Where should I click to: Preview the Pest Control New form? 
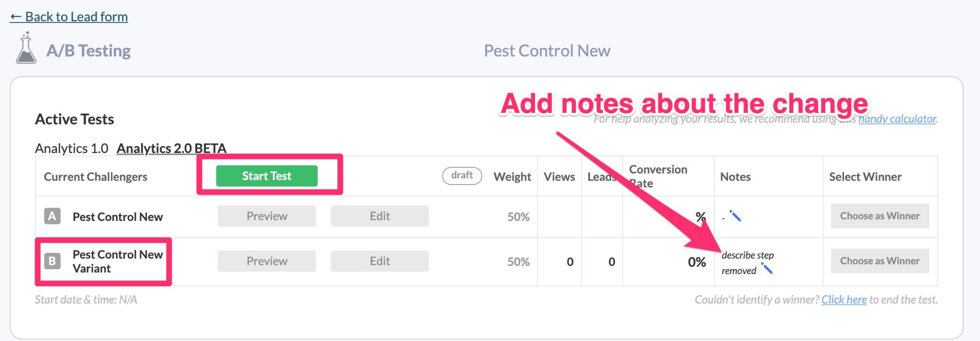point(267,216)
